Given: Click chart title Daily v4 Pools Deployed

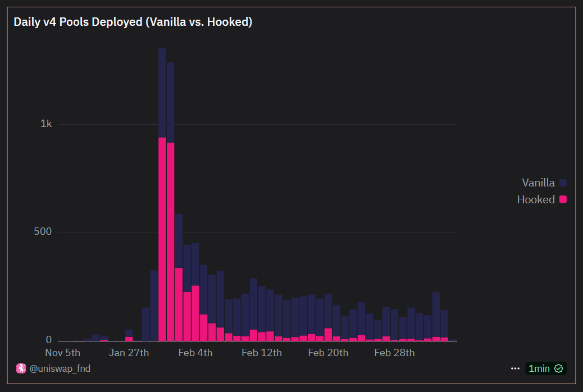Looking at the screenshot, I should [133, 21].
